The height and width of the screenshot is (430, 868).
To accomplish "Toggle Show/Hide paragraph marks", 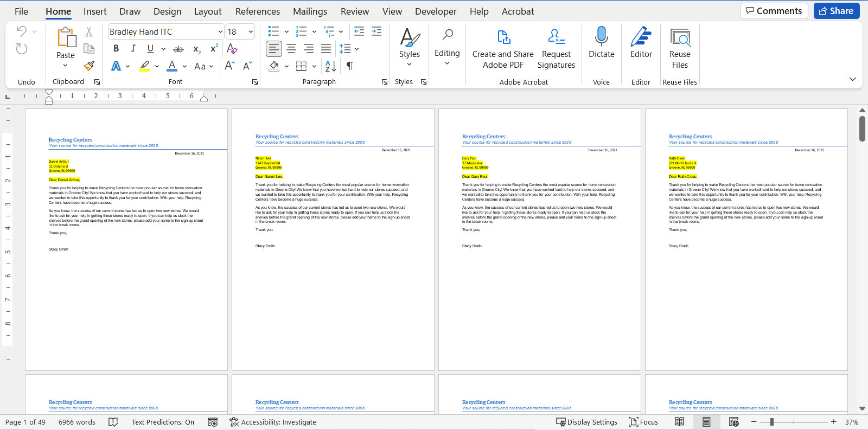I will tap(350, 66).
